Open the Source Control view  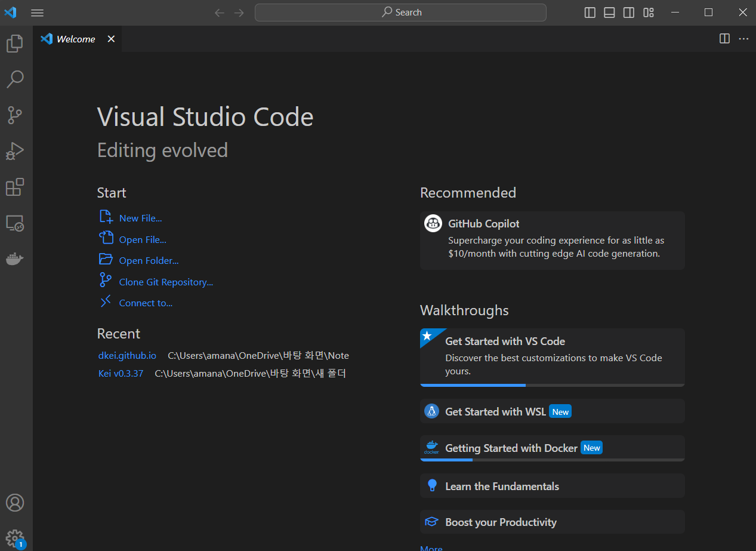15,115
